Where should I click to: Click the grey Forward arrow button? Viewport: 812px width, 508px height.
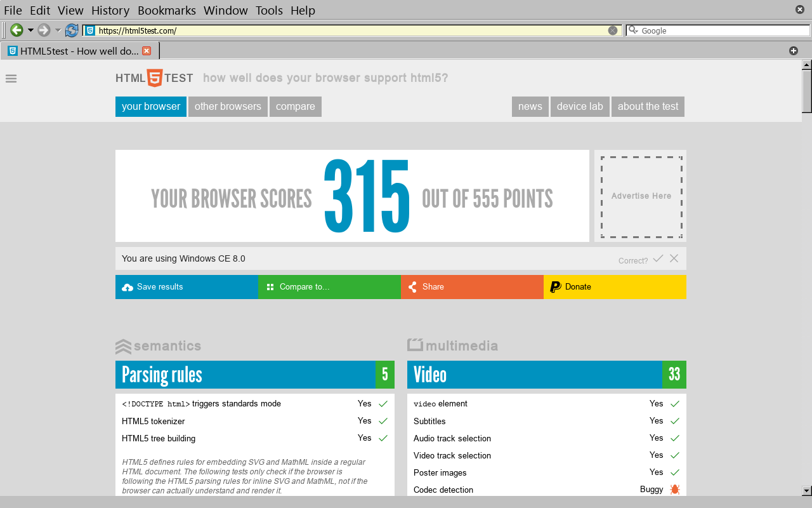click(44, 30)
